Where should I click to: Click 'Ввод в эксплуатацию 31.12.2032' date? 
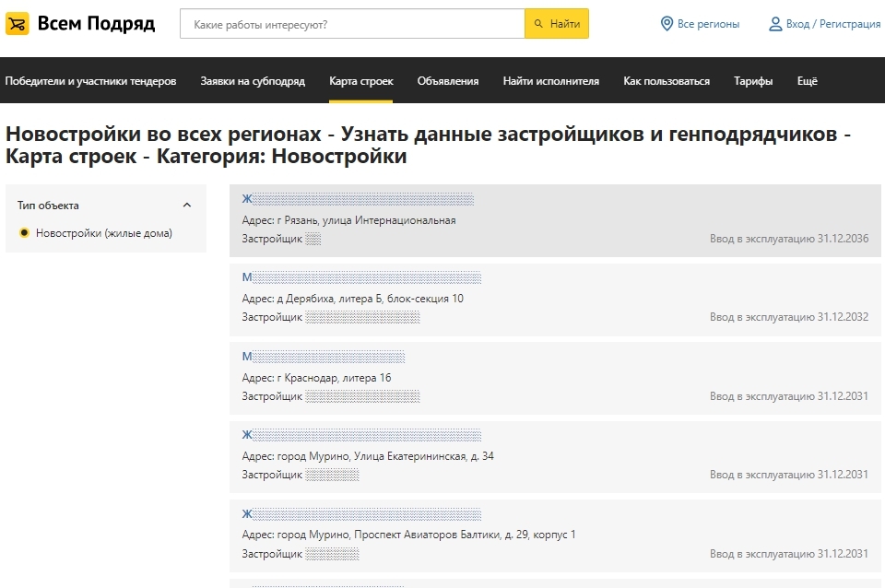[789, 317]
